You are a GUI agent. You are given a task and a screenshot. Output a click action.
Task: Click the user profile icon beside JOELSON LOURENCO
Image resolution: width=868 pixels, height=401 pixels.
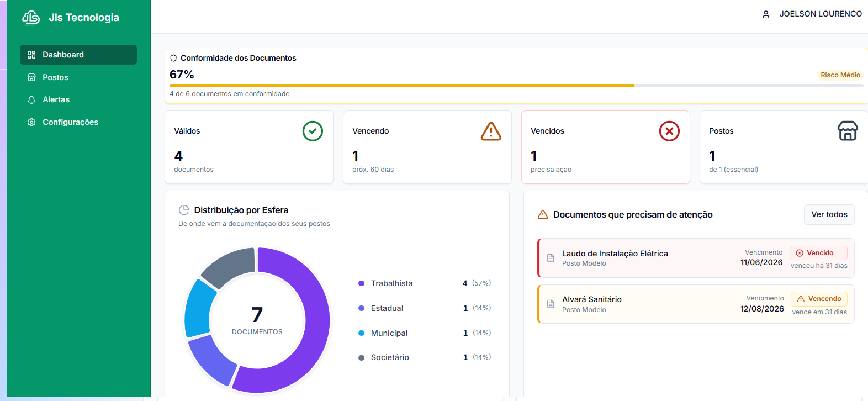click(x=766, y=14)
